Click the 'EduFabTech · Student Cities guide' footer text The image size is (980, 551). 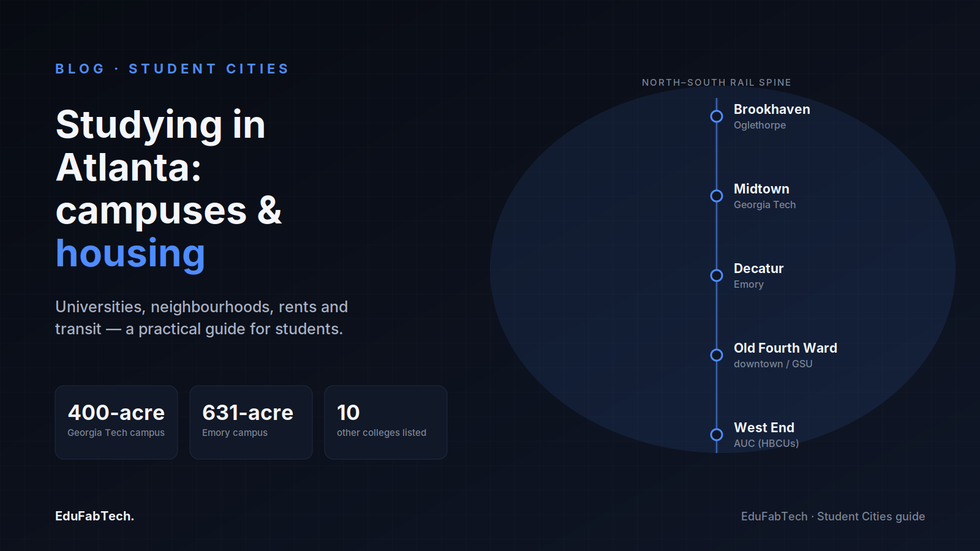point(833,516)
